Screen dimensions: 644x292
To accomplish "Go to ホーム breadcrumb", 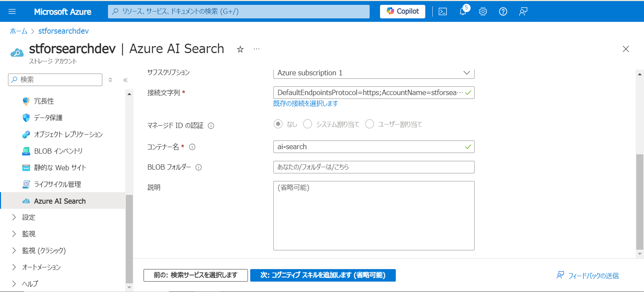I will (18, 31).
